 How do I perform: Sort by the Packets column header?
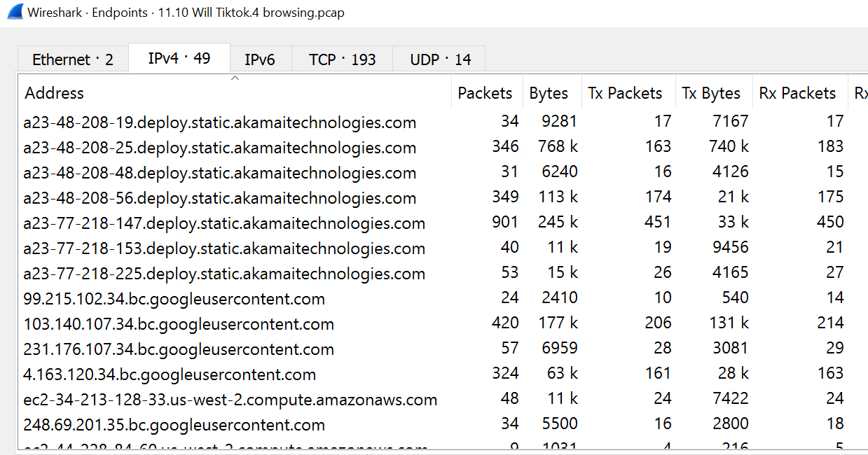pyautogui.click(x=485, y=93)
